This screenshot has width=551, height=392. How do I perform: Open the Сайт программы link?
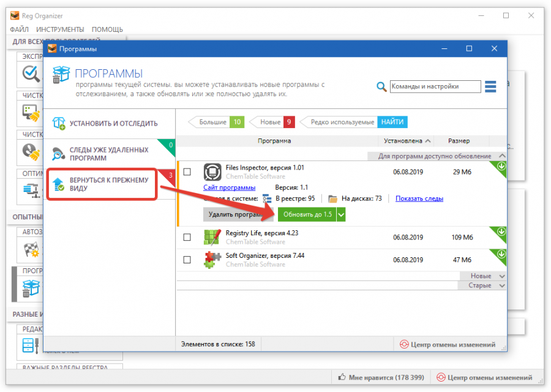[x=229, y=187]
